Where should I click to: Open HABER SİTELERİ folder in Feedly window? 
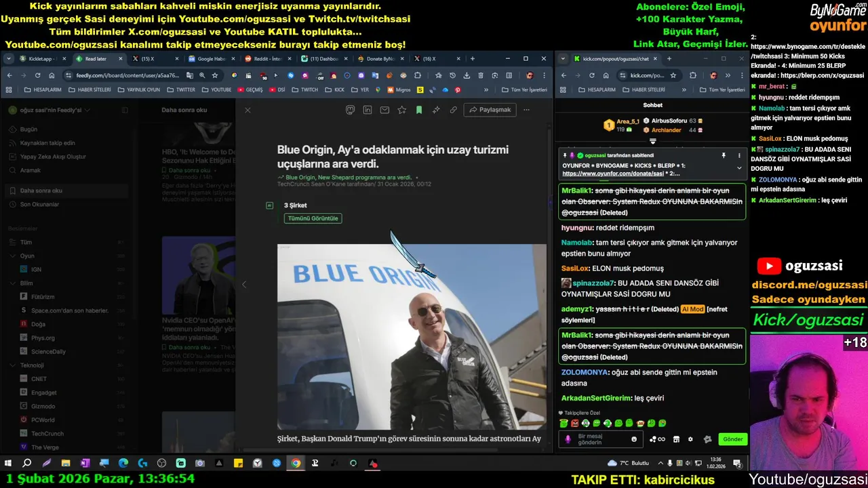(x=90, y=89)
